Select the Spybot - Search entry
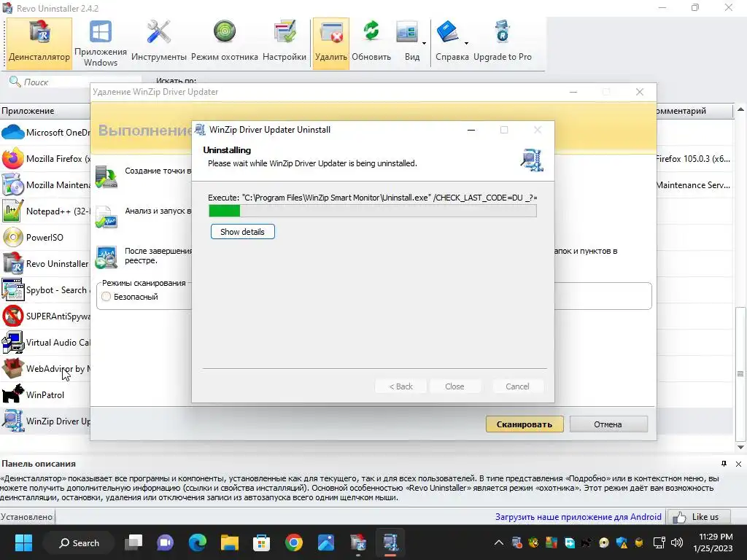 pyautogui.click(x=45, y=289)
